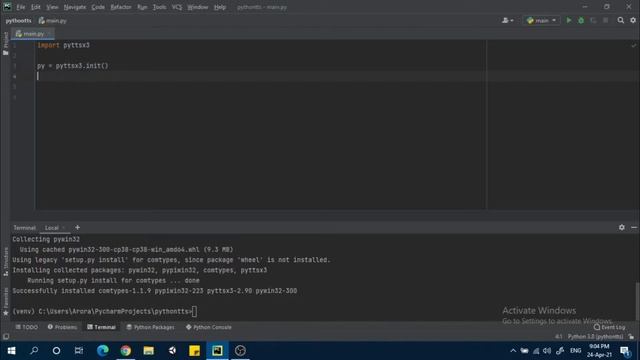This screenshot has width=640, height=360.
Task: Switch to Google Chrome on taskbar
Action: [126, 351]
